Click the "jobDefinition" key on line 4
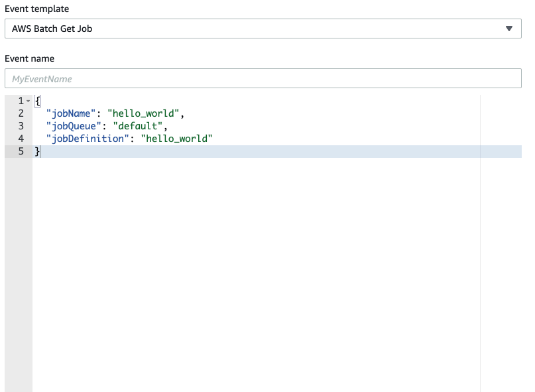This screenshot has width=535, height=392. (88, 139)
